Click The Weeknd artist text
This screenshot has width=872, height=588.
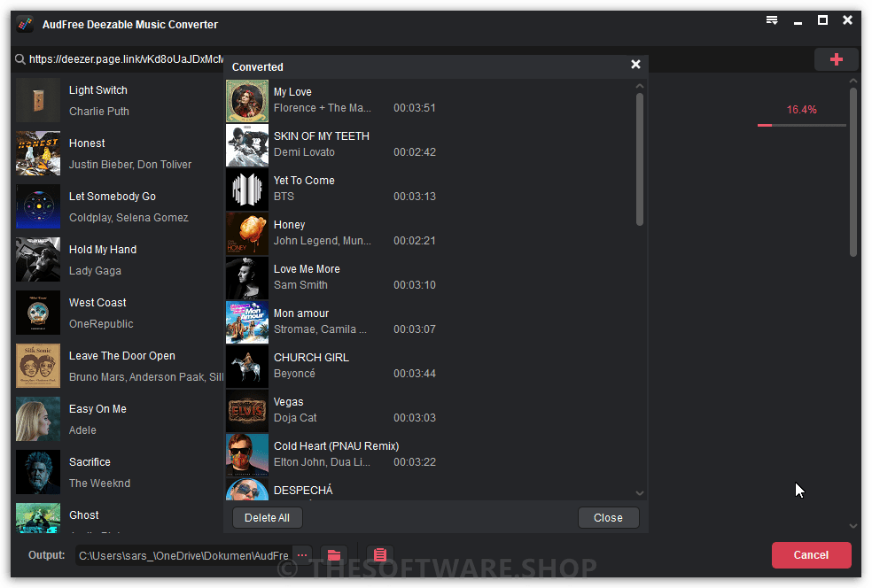point(99,484)
